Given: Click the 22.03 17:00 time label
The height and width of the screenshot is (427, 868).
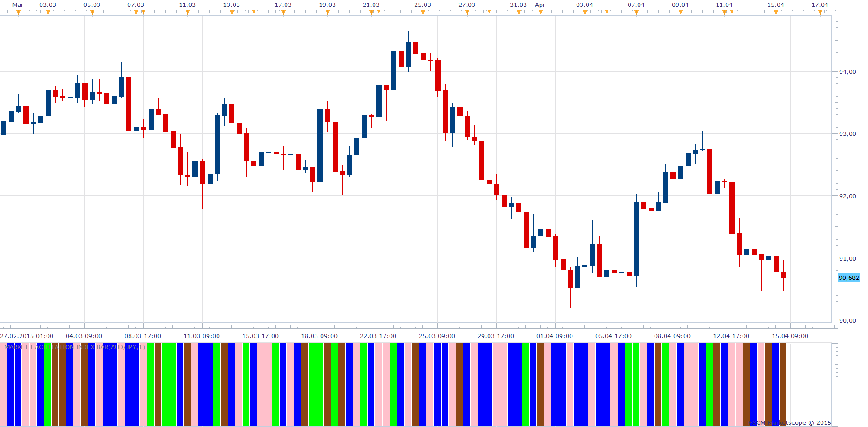Looking at the screenshot, I should 378,336.
